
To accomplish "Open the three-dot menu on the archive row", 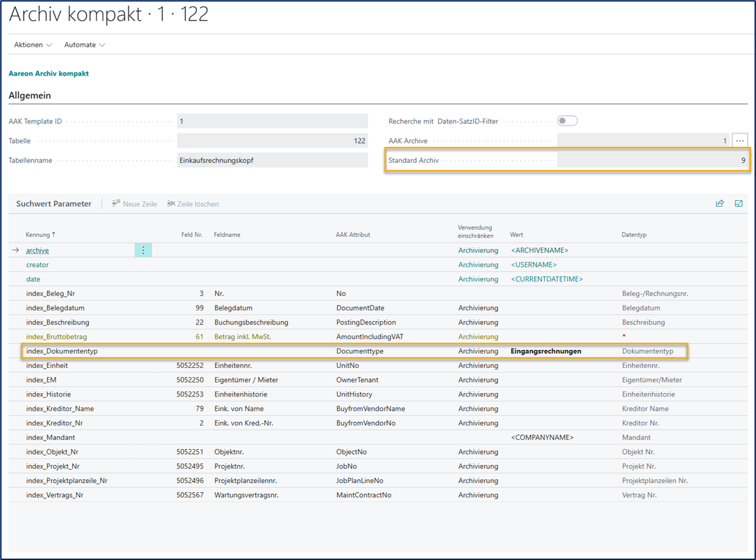I will [x=143, y=250].
